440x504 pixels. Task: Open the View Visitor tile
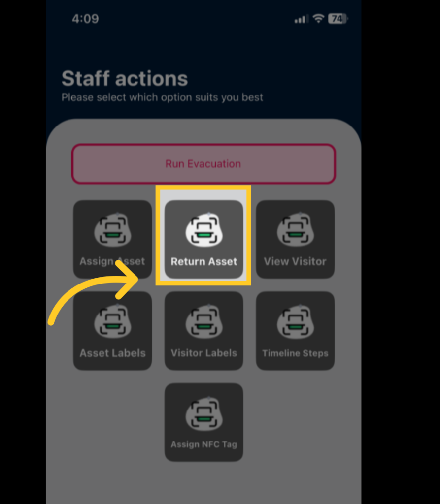pyautogui.click(x=295, y=239)
